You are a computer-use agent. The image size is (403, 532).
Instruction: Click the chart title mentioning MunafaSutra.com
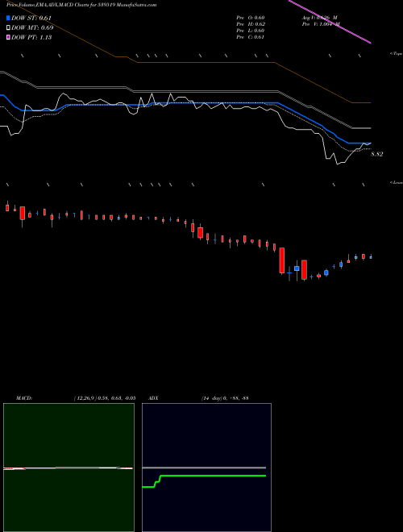pyautogui.click(x=81, y=5)
